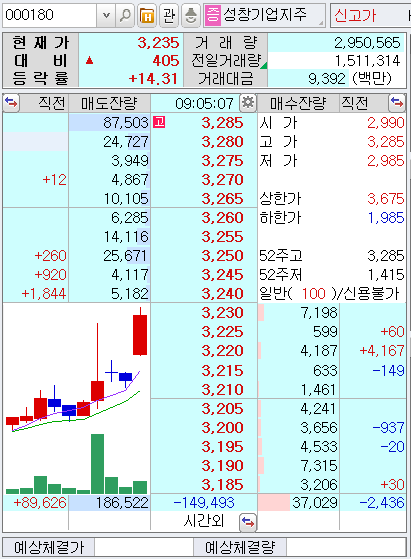Click the 관 watchlist button

[x=169, y=15]
